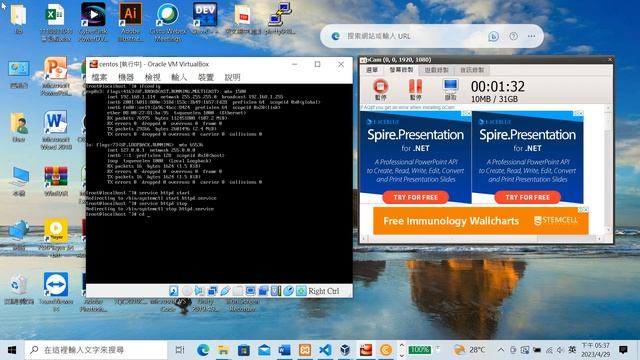This screenshot has width=640, height=360.
Task: Open Visual Studio Code from taskbar
Action: 325,350
